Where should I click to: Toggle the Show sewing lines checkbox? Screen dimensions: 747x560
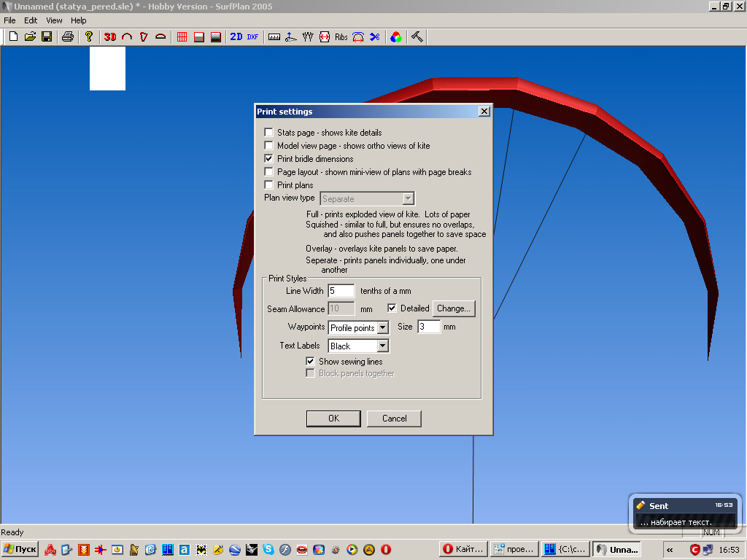tap(311, 362)
